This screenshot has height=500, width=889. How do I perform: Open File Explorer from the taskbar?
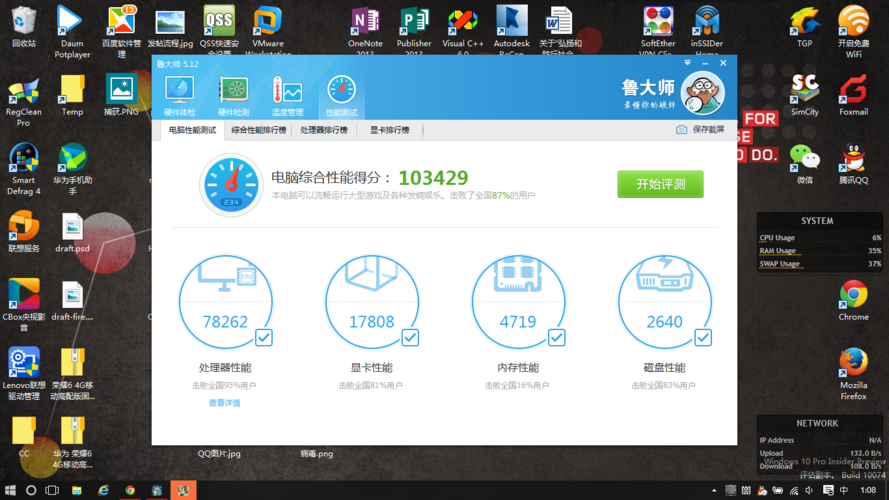77,490
